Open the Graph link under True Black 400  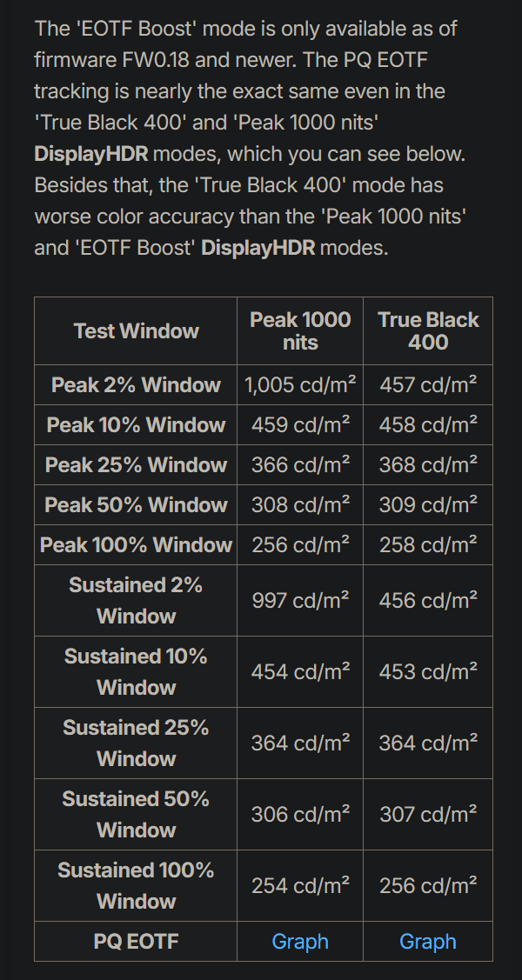[427, 942]
